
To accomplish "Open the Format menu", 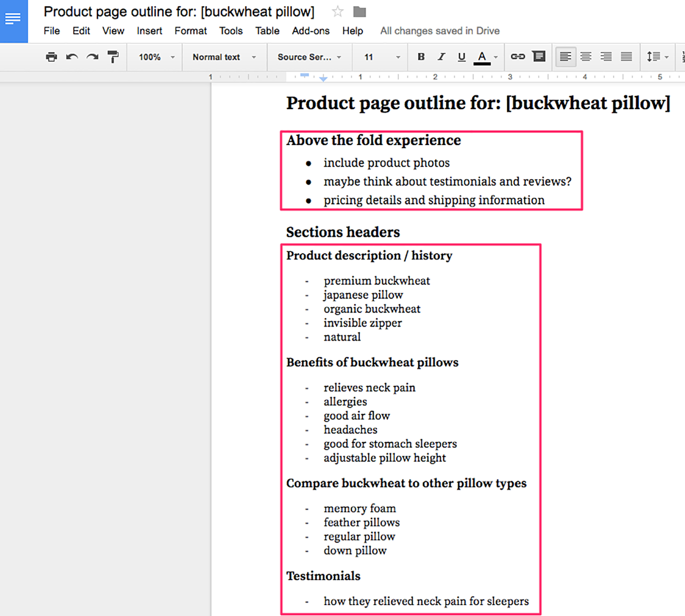I will 191,31.
